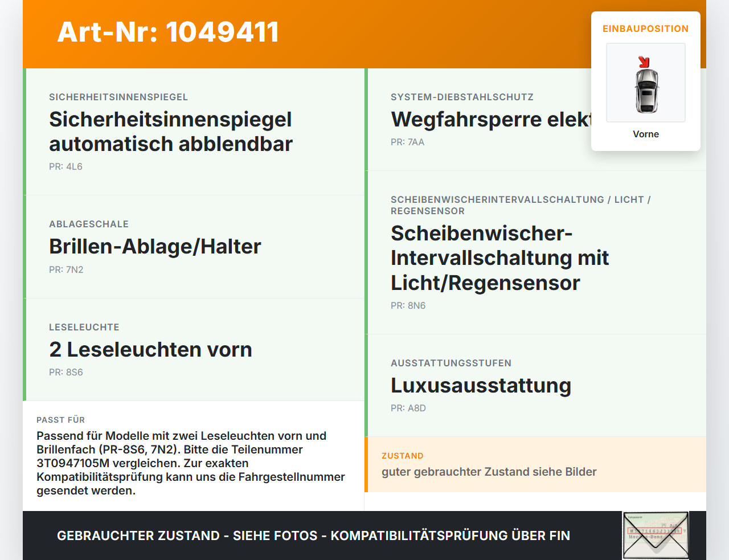The image size is (729, 560).
Task: Select the GEBRAUCHTER ZUSTAND footer banner text
Action: (x=313, y=536)
